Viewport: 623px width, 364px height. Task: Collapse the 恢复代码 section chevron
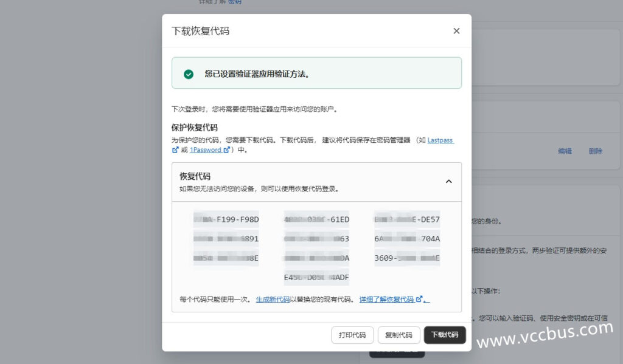click(x=448, y=181)
